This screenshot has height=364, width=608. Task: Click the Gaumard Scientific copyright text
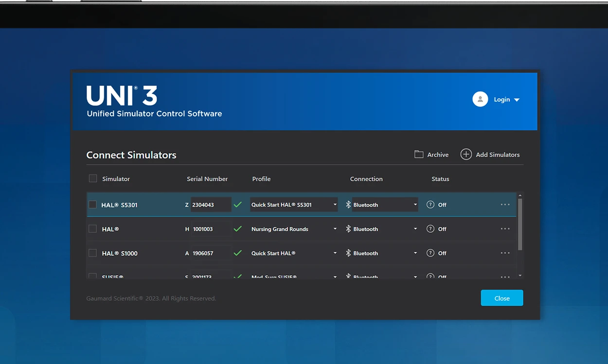coord(151,298)
